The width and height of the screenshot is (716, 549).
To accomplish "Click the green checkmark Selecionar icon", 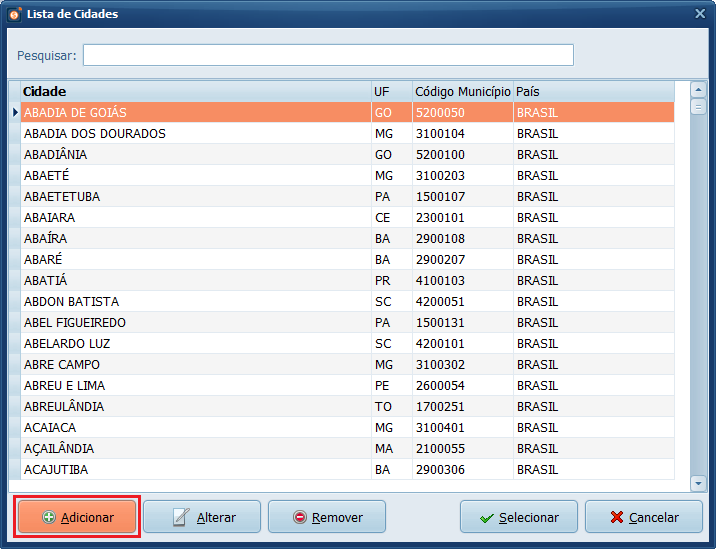I will [486, 518].
